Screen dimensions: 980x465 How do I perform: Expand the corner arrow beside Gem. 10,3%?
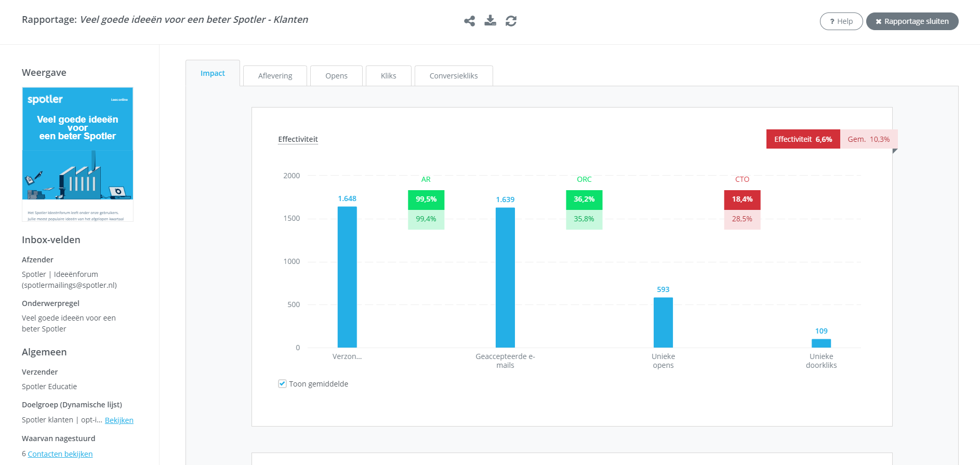coord(894,151)
